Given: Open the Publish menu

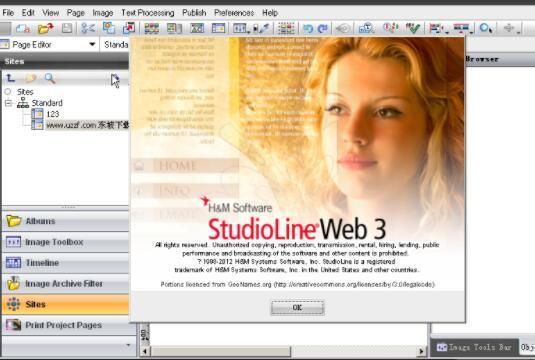Looking at the screenshot, I should 194,13.
